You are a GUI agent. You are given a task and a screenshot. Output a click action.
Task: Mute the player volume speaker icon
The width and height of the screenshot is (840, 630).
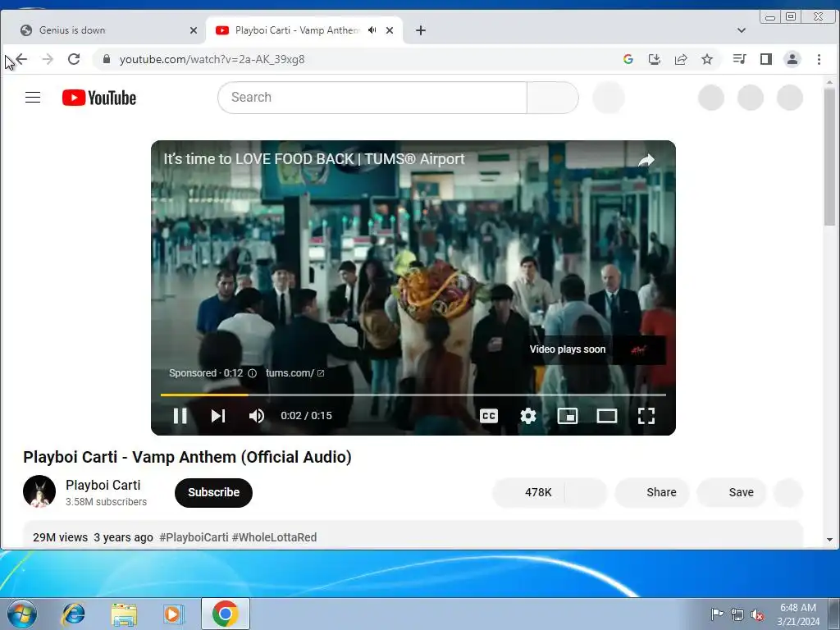(x=257, y=416)
